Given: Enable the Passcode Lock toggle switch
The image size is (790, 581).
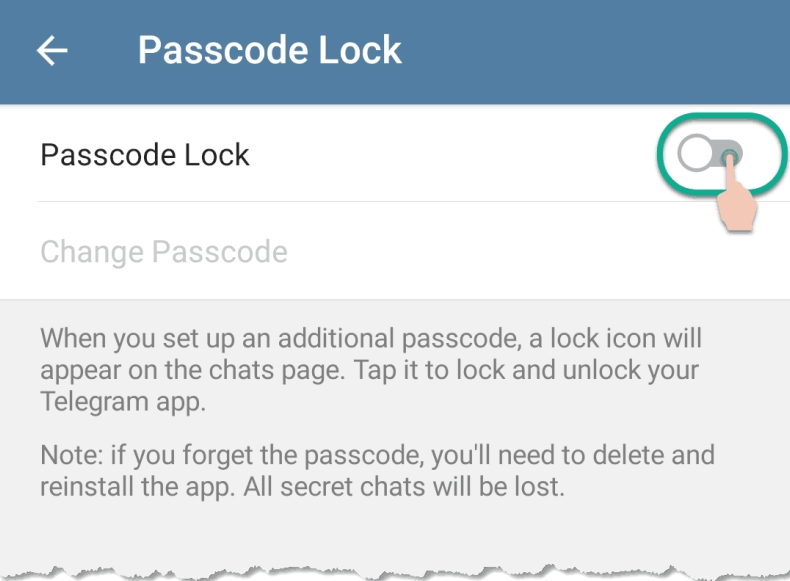Looking at the screenshot, I should 710,154.
